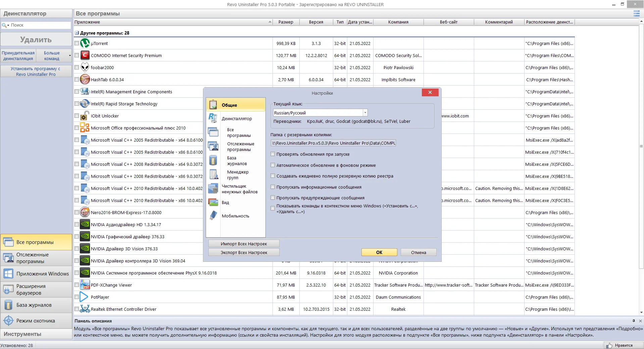
Task: Enable Проверять обновления при запуске
Action: (273, 154)
